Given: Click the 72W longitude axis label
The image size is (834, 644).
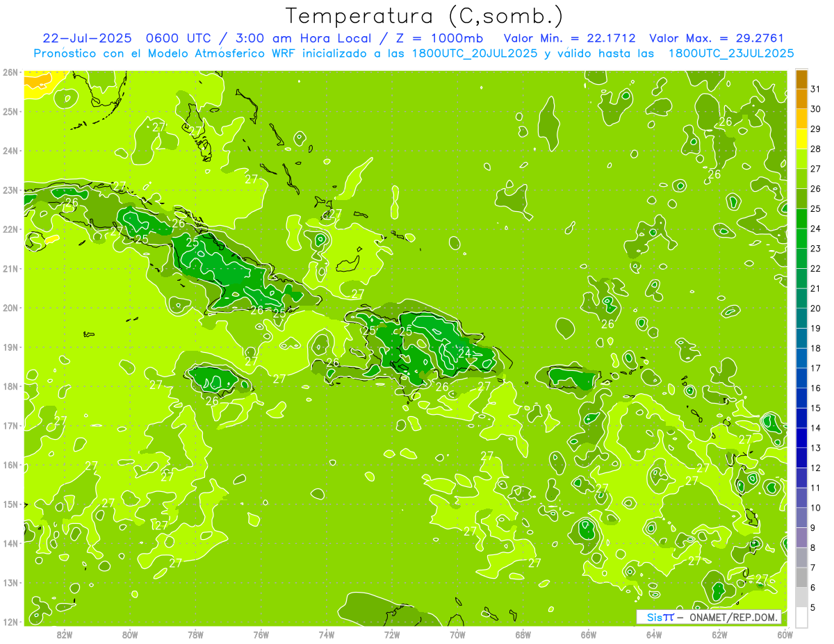Looking at the screenshot, I should tap(392, 634).
